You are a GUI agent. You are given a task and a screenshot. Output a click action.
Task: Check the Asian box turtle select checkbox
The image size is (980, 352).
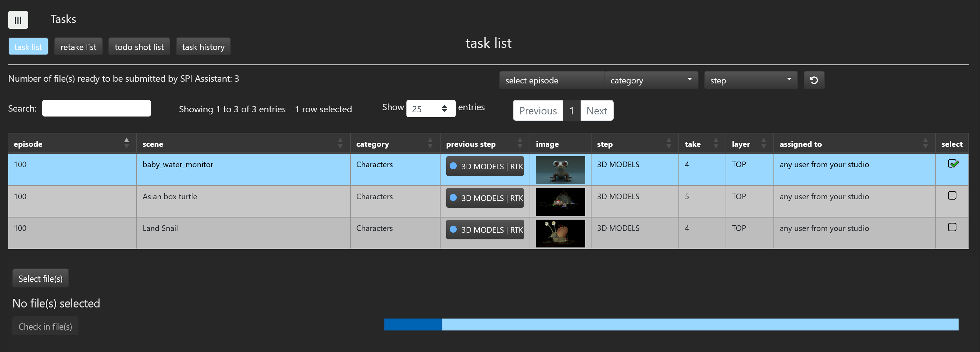[x=952, y=196]
